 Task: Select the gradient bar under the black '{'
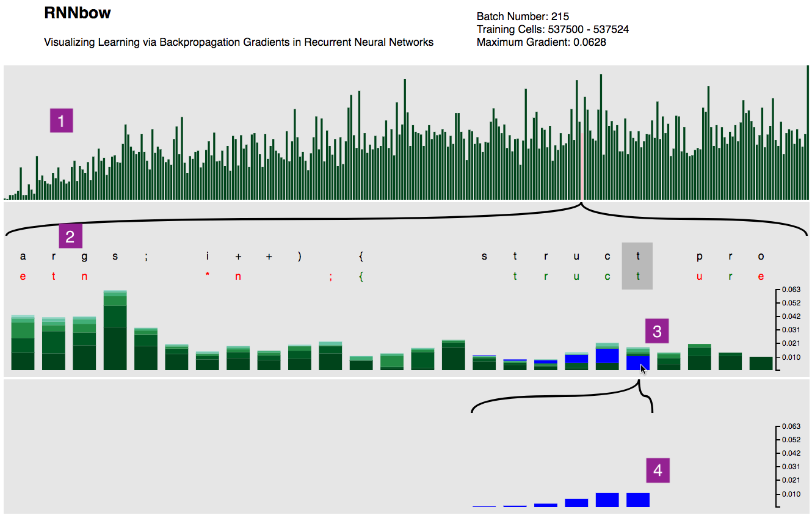(361, 363)
